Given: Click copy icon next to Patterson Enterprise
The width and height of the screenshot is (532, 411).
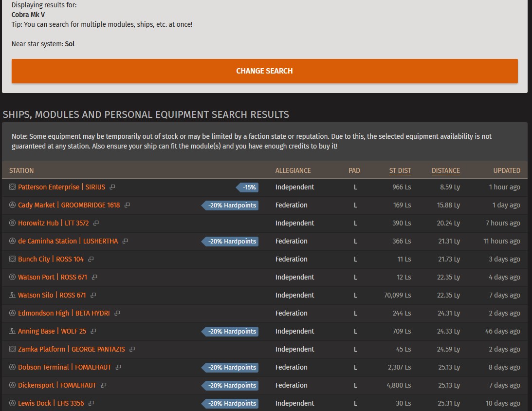Looking at the screenshot, I should click(112, 187).
